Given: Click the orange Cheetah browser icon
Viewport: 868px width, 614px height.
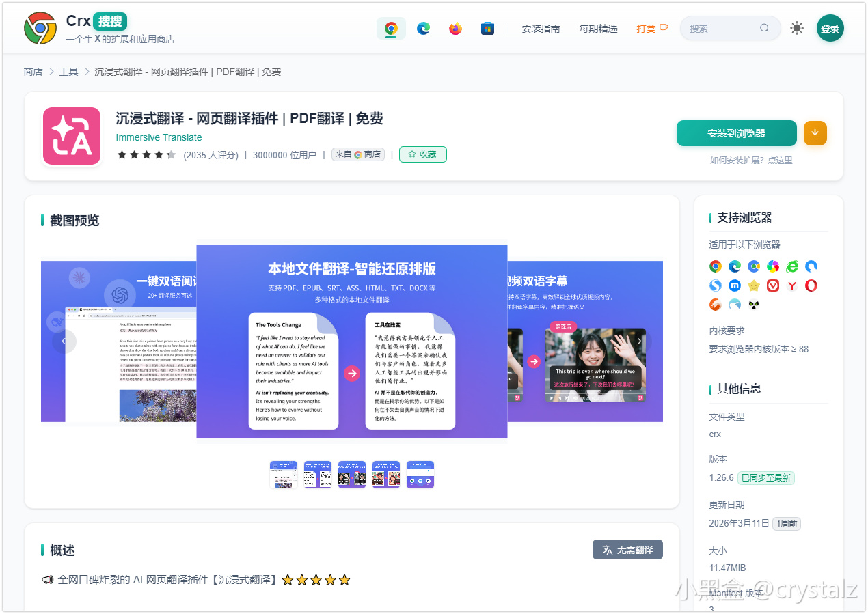Looking at the screenshot, I should 716,305.
